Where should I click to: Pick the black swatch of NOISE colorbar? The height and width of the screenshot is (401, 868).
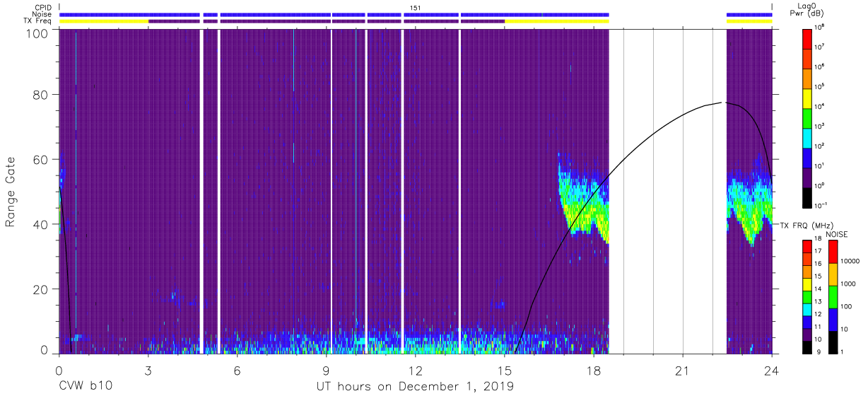[833, 341]
